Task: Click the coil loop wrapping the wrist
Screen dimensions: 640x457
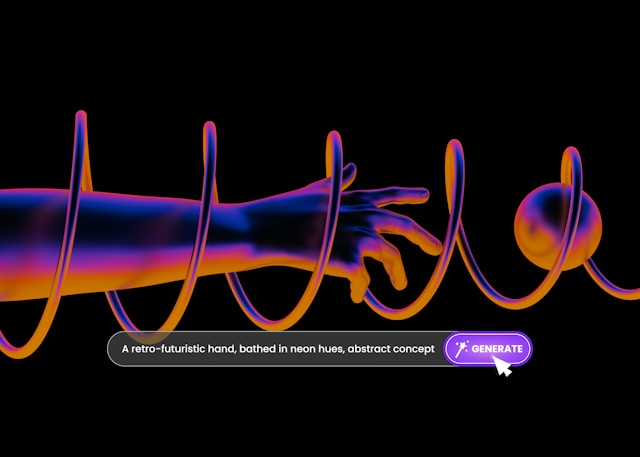Action: tap(325, 150)
